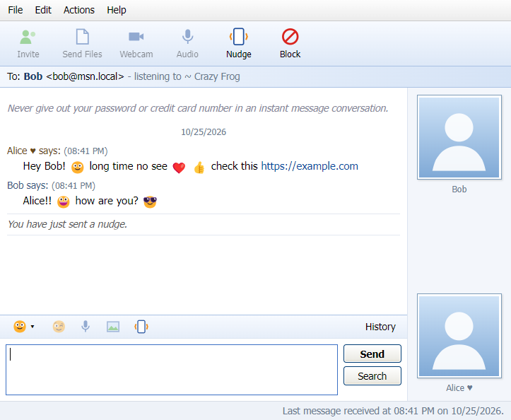Click the "Alice ♥ says:" message header
The width and height of the screenshot is (511, 420).
[x=34, y=151]
